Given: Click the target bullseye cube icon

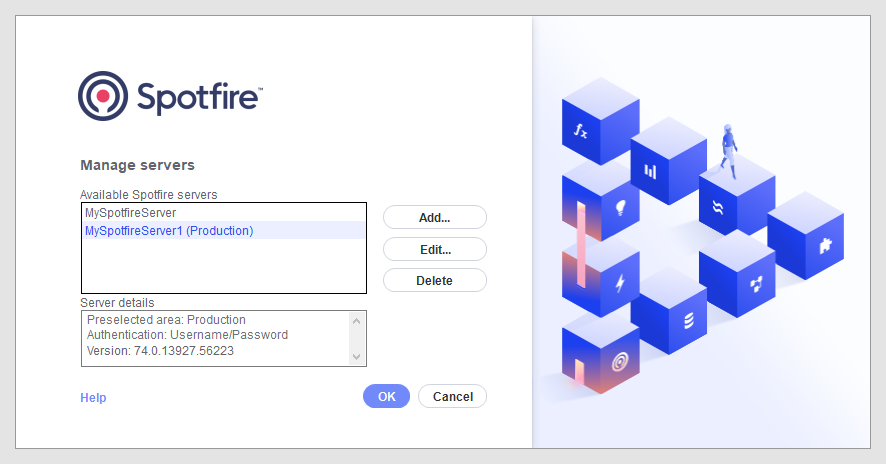Looking at the screenshot, I should point(619,359).
